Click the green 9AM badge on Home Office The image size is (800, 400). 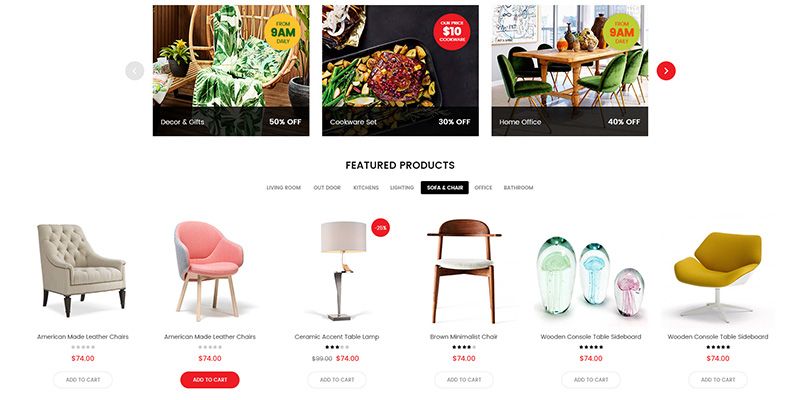pos(621,32)
